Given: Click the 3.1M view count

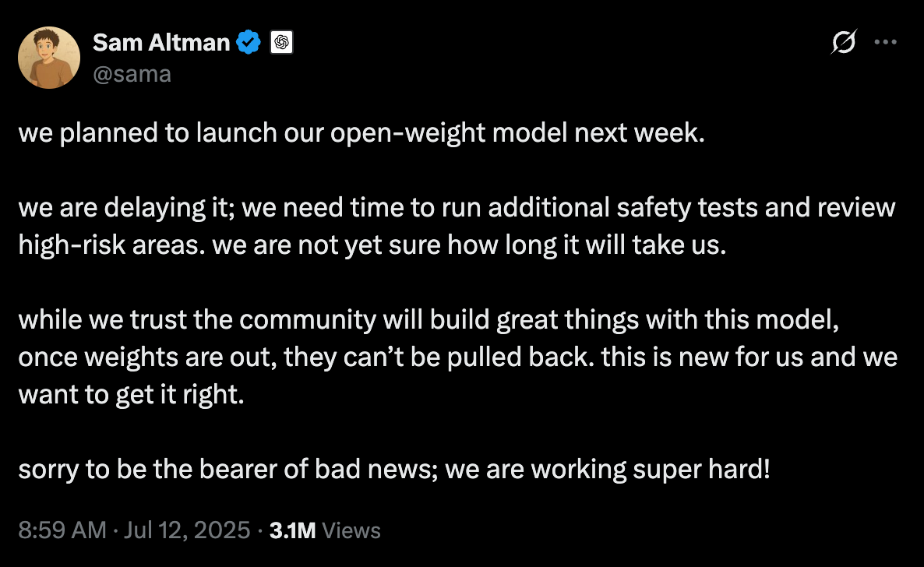Looking at the screenshot, I should coord(292,530).
